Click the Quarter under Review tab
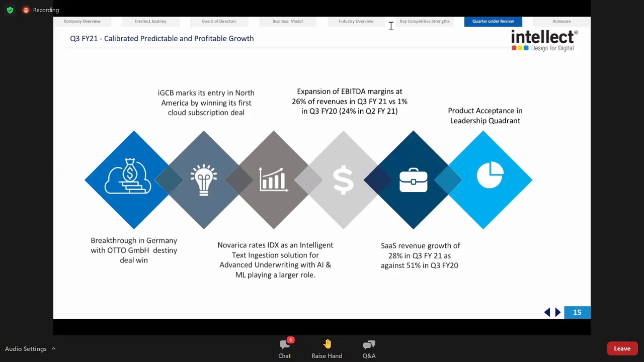 tap(493, 21)
